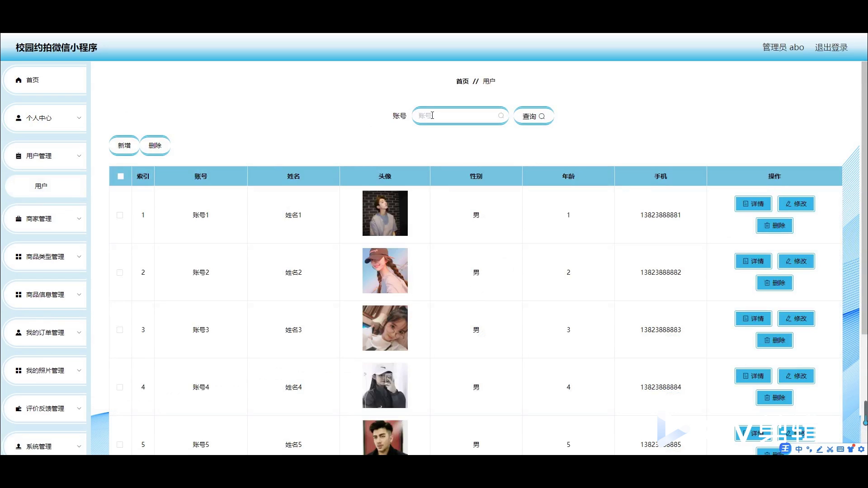This screenshot has height=488, width=868.
Task: Click 修改 for 账号2 row
Action: tap(796, 261)
